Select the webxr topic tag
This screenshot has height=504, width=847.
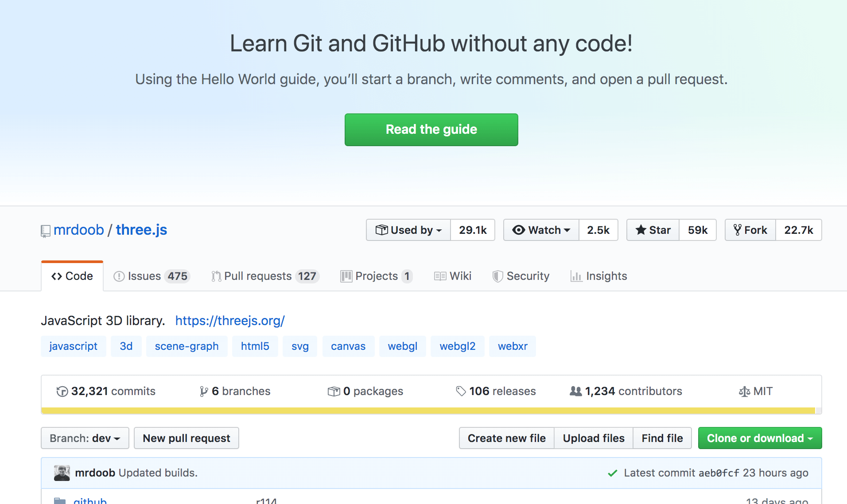(x=513, y=346)
